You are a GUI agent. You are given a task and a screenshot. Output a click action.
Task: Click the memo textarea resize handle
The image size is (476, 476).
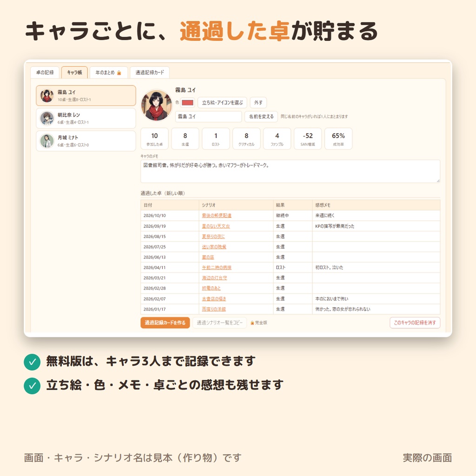[x=438, y=181]
